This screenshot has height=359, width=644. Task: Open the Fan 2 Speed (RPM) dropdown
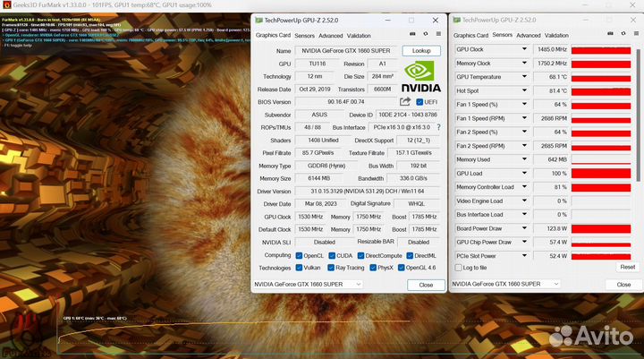pos(524,146)
